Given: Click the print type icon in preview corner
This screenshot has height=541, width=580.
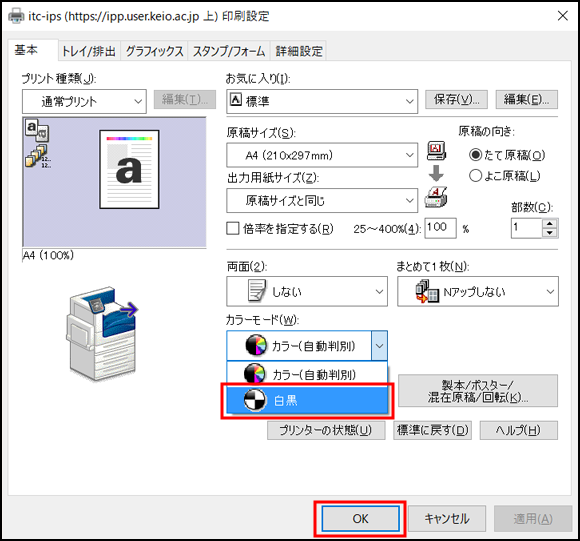Looking at the screenshot, I should (37, 130).
